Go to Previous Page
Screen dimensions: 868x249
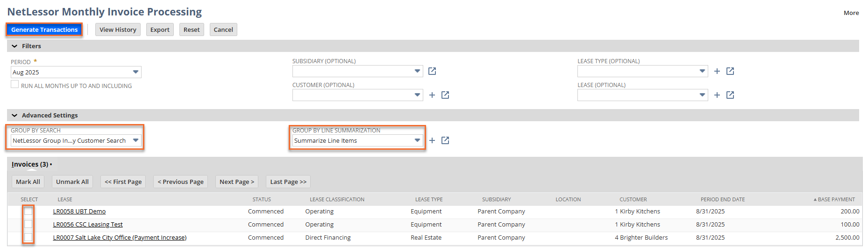click(x=181, y=182)
